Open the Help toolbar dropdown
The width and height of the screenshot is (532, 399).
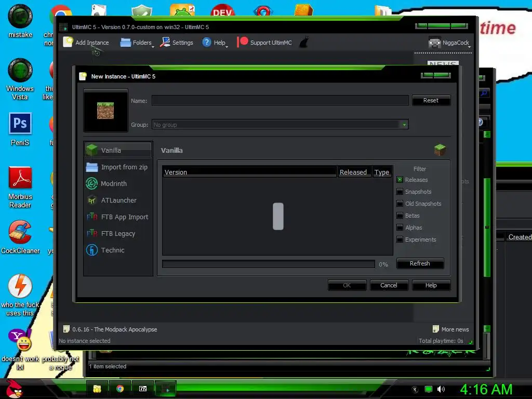click(x=215, y=43)
